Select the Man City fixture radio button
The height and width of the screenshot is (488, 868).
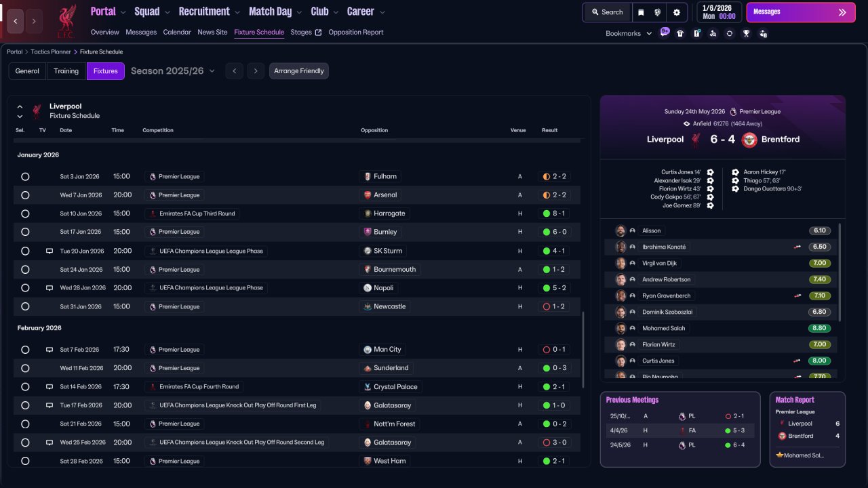[25, 350]
